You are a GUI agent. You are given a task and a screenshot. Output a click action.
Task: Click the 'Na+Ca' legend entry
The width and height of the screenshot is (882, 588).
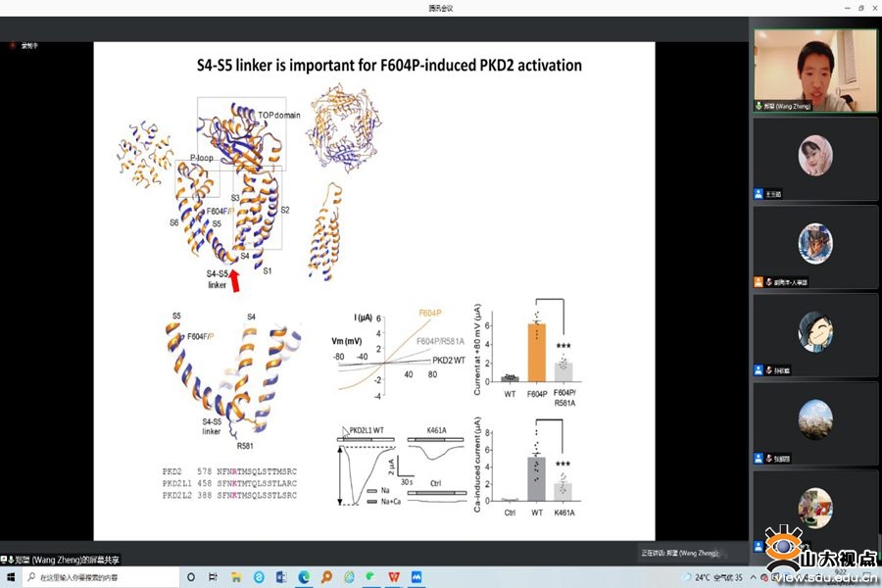point(391,502)
